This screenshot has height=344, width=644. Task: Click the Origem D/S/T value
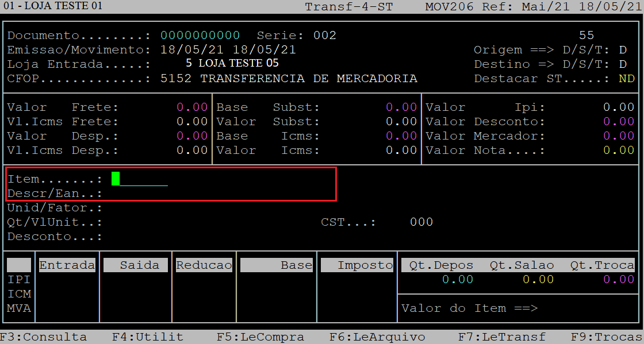point(623,50)
